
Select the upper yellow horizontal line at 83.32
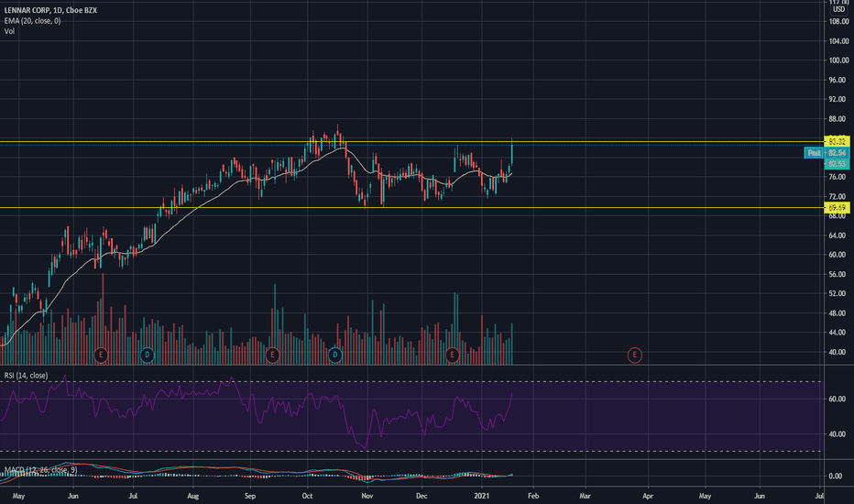411,142
